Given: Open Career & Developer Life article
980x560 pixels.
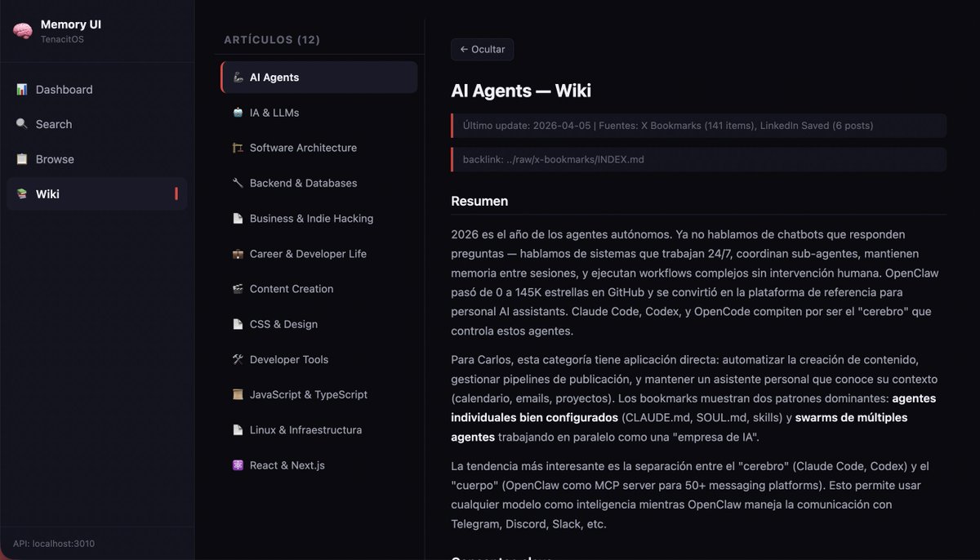Looking at the screenshot, I should [x=319, y=254].
